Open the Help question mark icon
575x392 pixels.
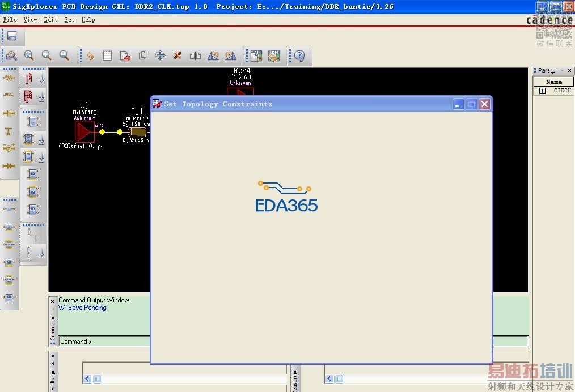click(299, 56)
